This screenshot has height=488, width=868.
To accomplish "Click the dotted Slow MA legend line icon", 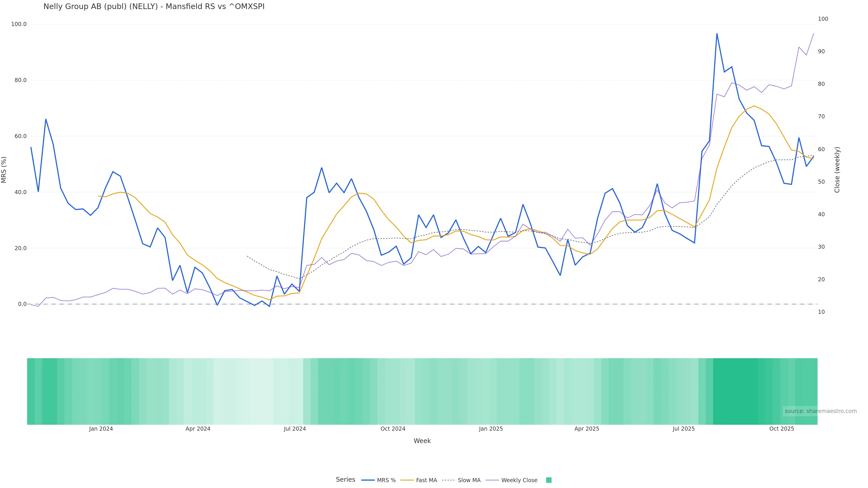I will coord(448,480).
